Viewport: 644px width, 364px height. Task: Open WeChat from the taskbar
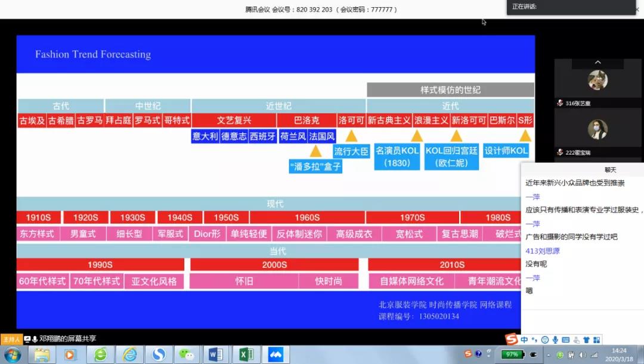tap(187, 354)
